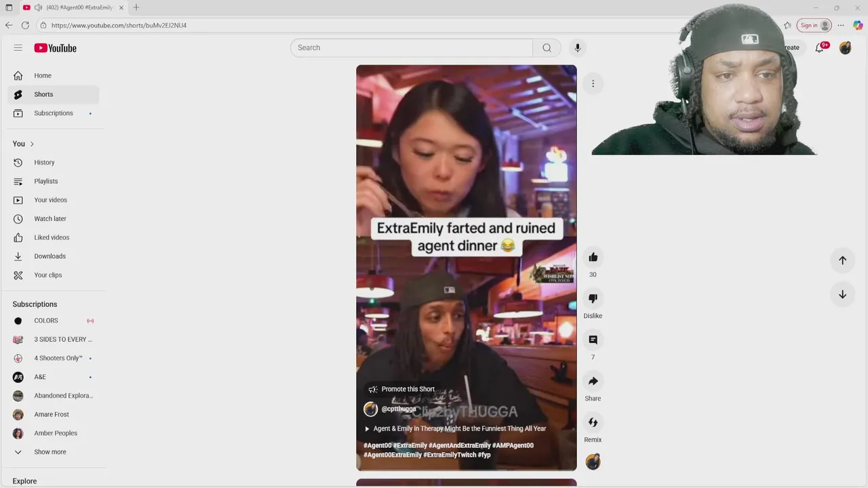Expand subscriptions with Show more

coord(53,452)
